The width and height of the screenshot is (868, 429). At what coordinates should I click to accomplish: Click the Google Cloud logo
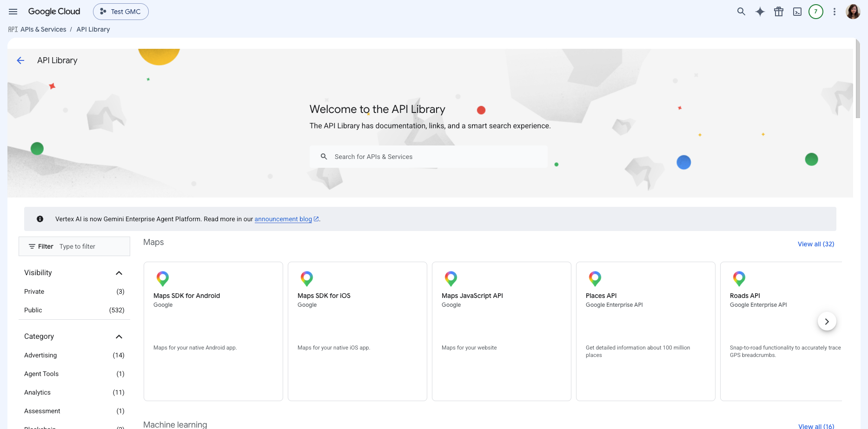[x=54, y=12]
